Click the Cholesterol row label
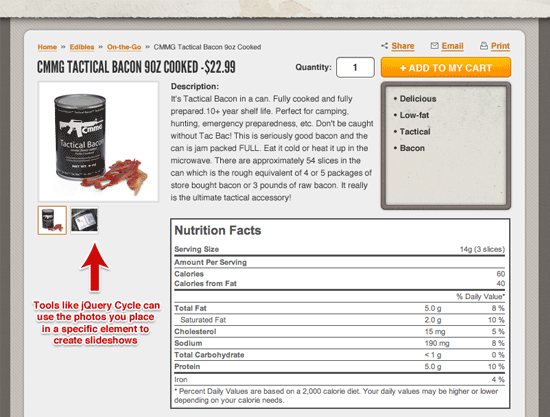This screenshot has height=417, width=550. (x=195, y=331)
